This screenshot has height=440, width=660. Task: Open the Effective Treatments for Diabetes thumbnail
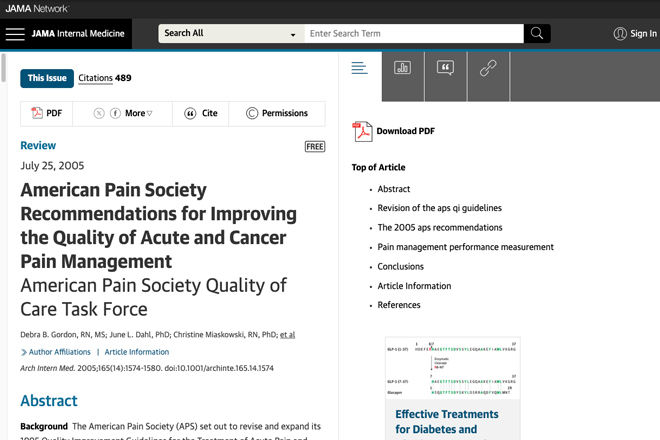point(453,368)
